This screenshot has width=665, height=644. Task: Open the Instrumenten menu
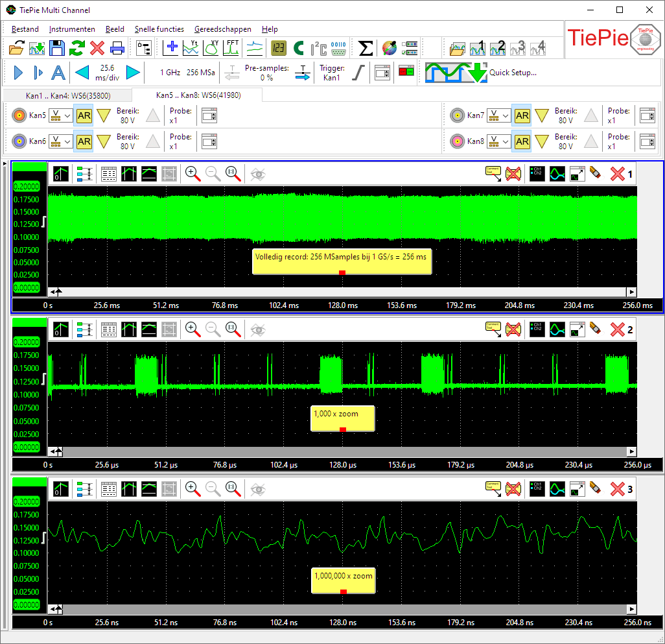pyautogui.click(x=72, y=29)
